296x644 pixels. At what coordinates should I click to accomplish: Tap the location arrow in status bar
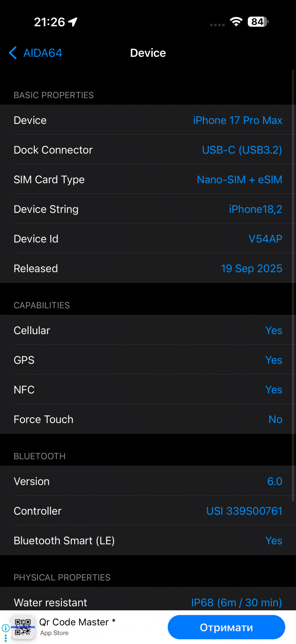point(73,22)
